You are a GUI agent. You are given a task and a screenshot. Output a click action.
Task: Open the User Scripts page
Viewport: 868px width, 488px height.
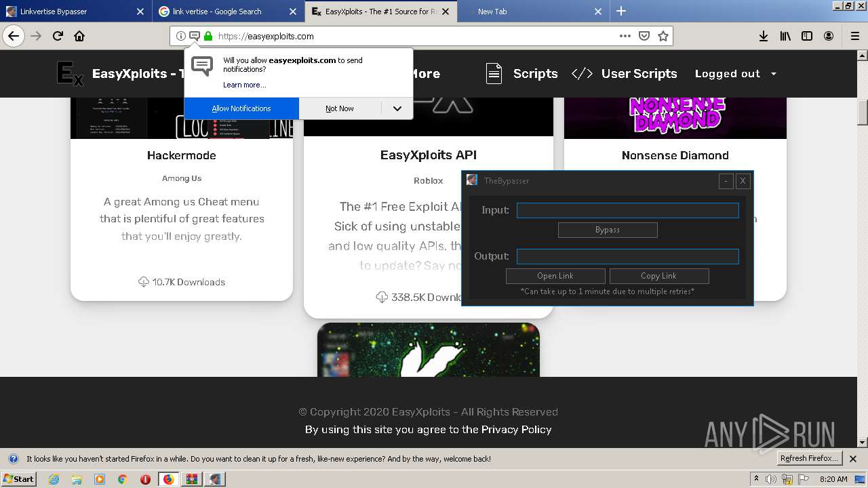[x=639, y=73]
